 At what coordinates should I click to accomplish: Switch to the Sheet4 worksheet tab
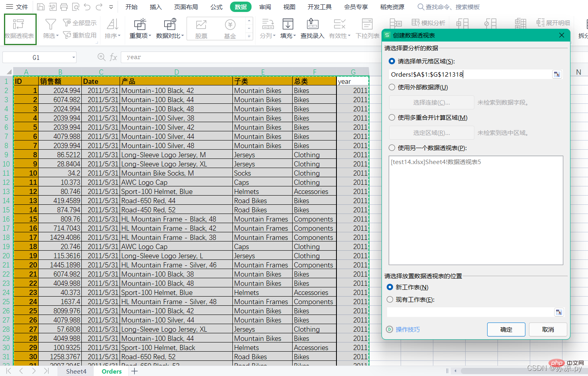tap(76, 371)
